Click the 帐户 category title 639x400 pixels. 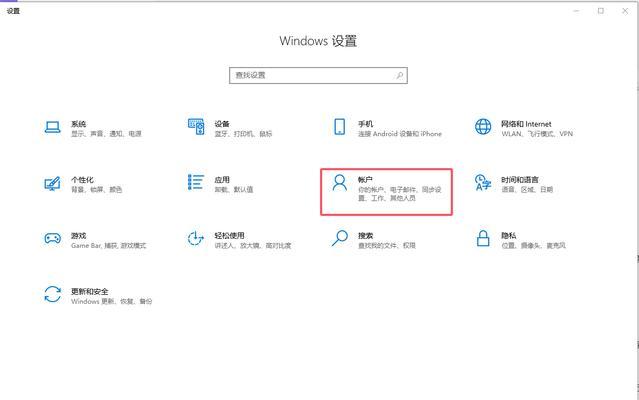click(365, 180)
